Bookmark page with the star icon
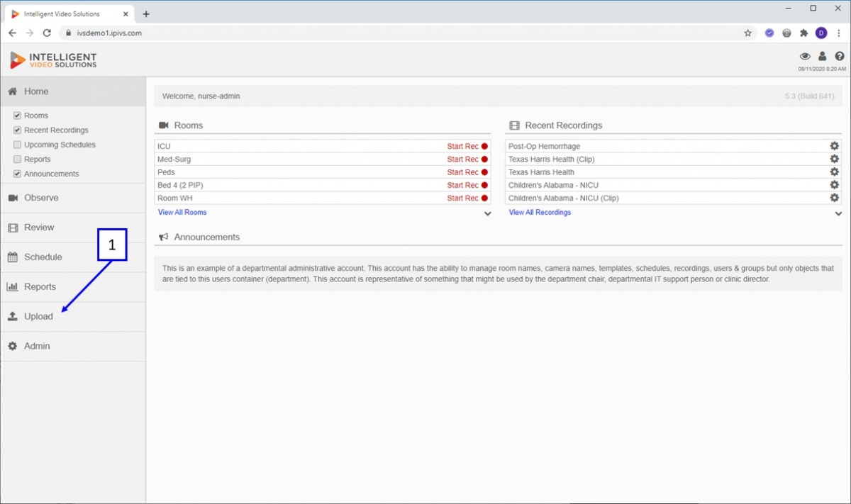This screenshot has height=504, width=851. click(747, 33)
